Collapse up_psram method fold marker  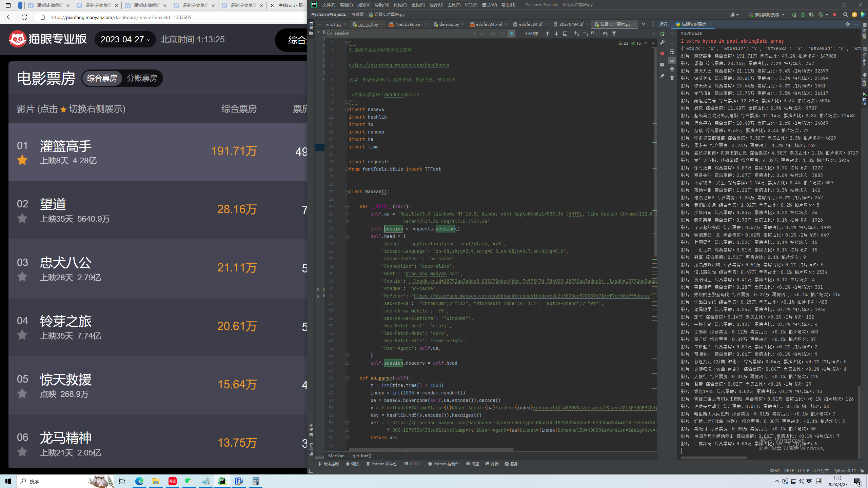coord(347,378)
